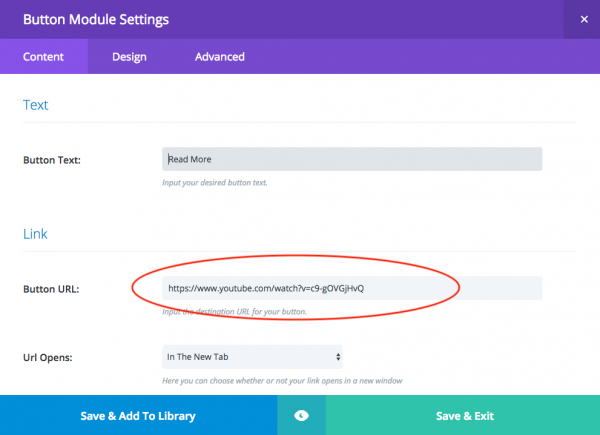Select the Text section heading
This screenshot has height=435, width=600.
[35, 105]
